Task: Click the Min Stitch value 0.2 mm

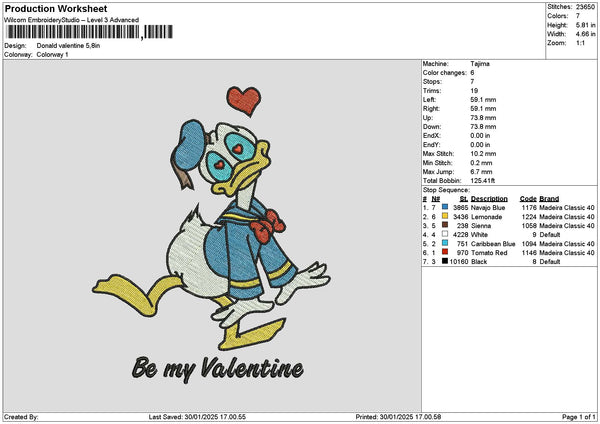Action: point(481,163)
